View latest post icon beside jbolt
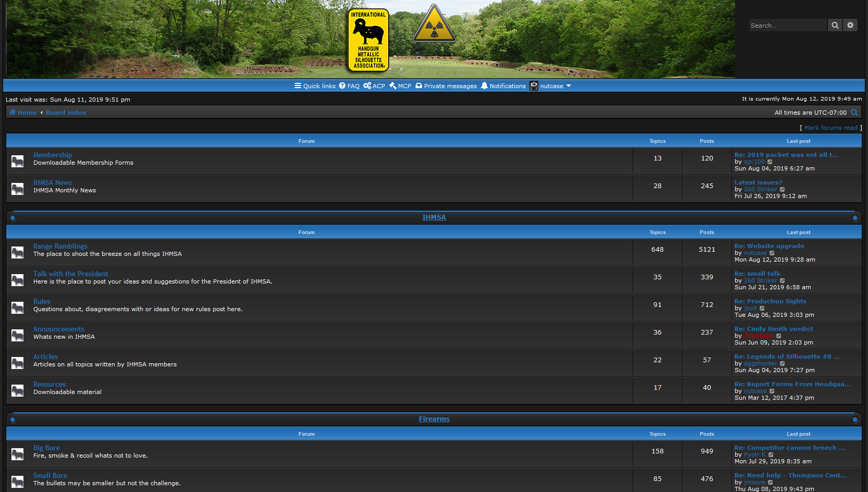 [762, 308]
